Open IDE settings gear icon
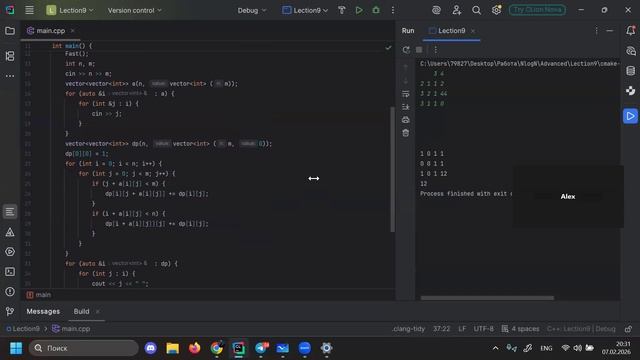The width and height of the screenshot is (640, 360). [x=496, y=10]
